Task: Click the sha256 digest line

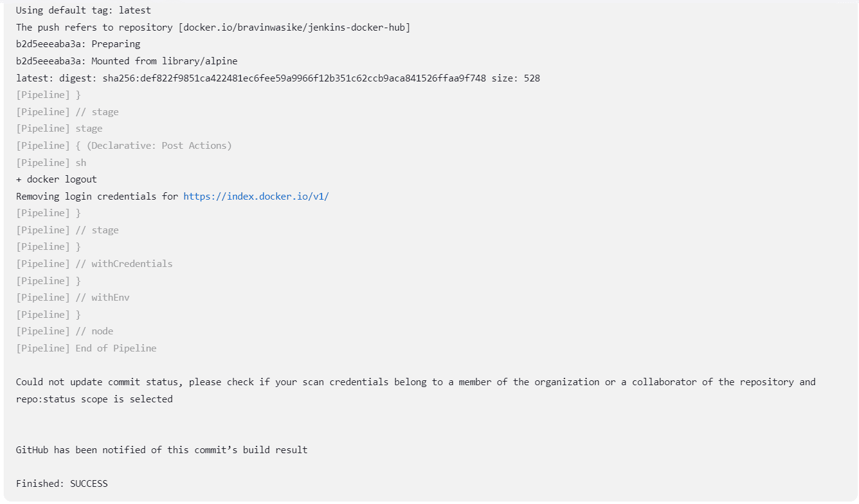Action: coord(278,78)
